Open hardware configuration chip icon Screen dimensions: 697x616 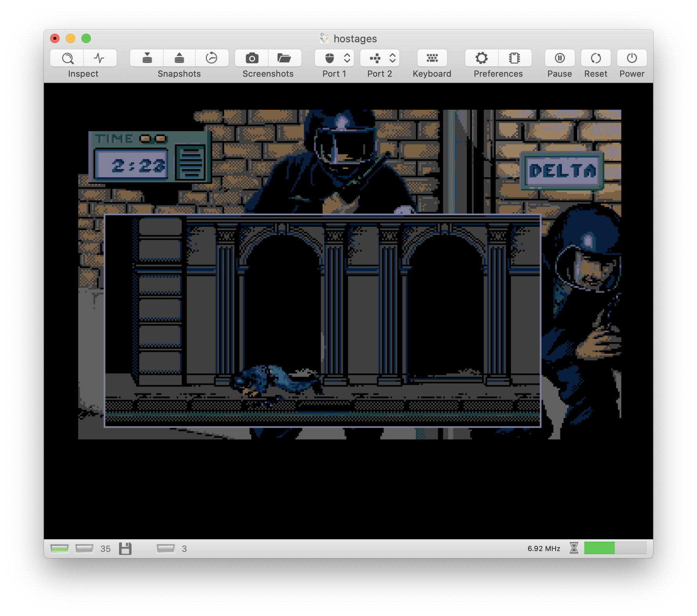(x=515, y=58)
